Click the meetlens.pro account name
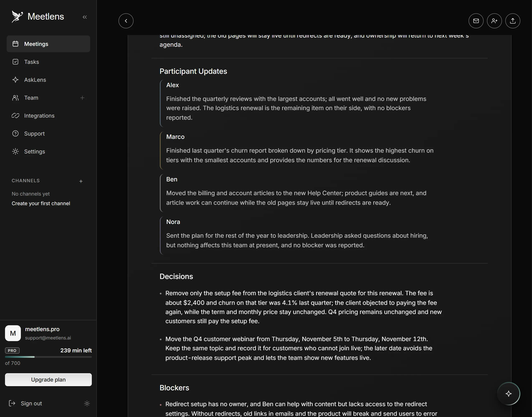 [x=42, y=329]
